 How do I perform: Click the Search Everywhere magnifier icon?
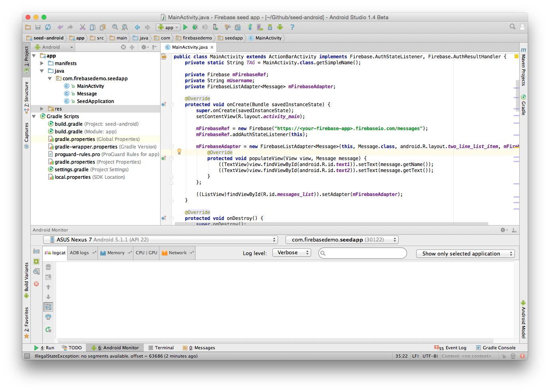512,27
